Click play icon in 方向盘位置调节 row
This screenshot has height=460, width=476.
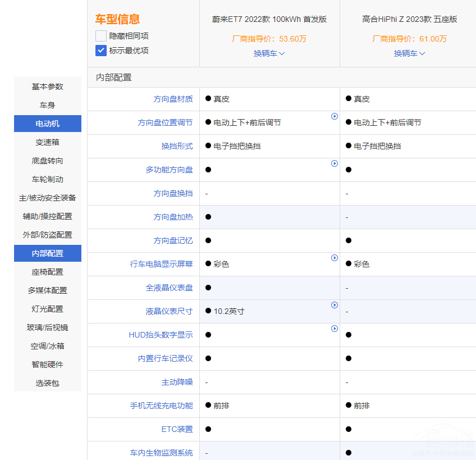click(335, 116)
